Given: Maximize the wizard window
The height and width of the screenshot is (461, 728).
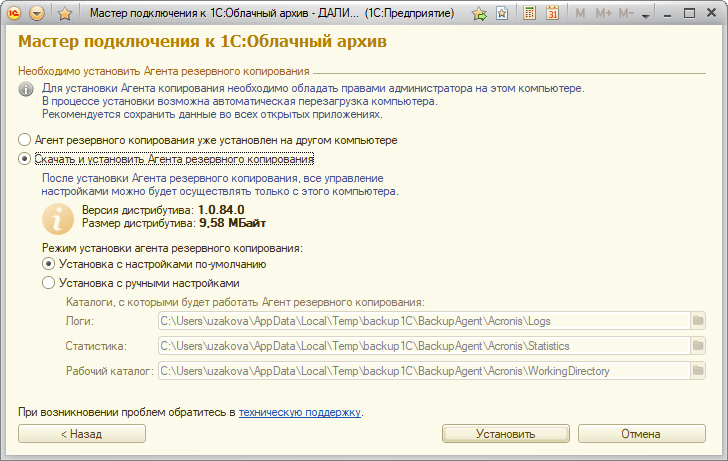Looking at the screenshot, I should tap(689, 13).
